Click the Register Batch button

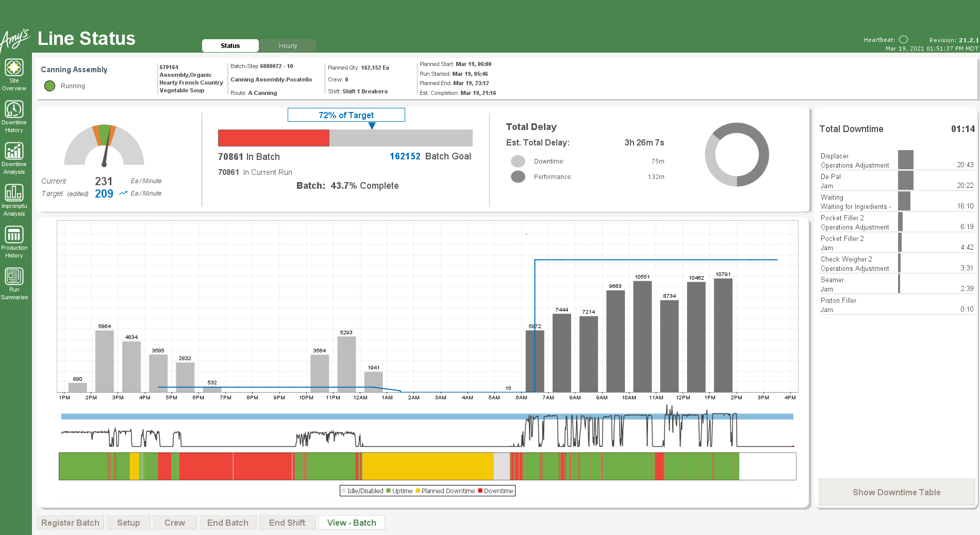70,523
